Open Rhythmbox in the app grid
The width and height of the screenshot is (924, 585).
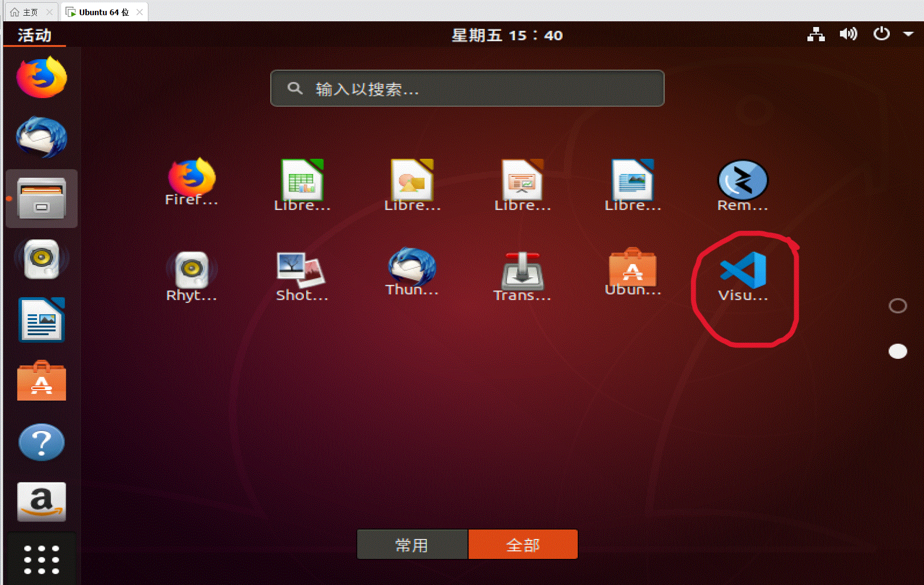192,276
